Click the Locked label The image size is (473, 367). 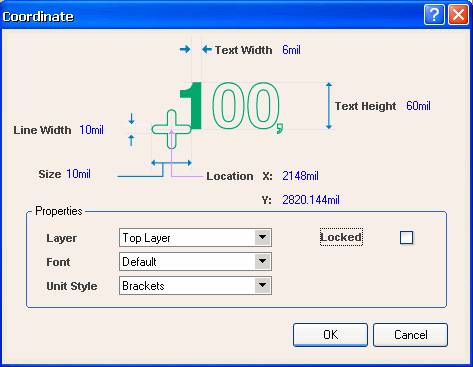tap(341, 237)
